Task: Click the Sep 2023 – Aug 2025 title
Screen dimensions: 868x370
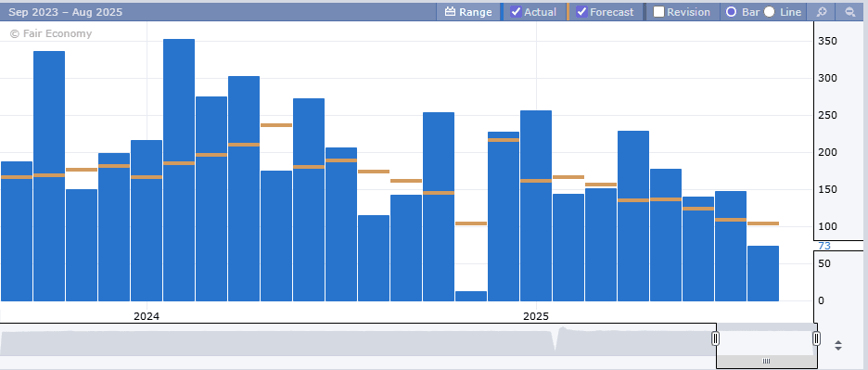Action: click(65, 12)
